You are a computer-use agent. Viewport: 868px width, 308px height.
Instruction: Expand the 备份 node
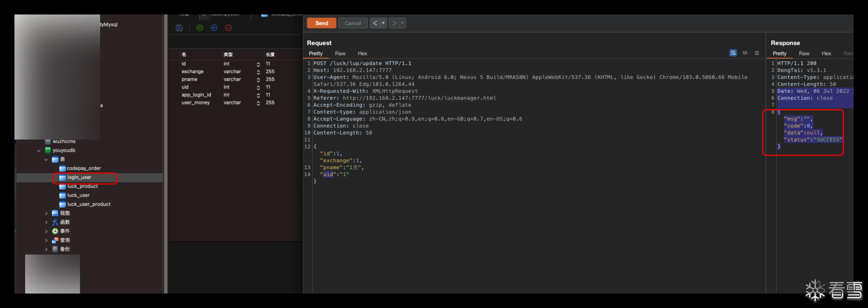[46, 249]
